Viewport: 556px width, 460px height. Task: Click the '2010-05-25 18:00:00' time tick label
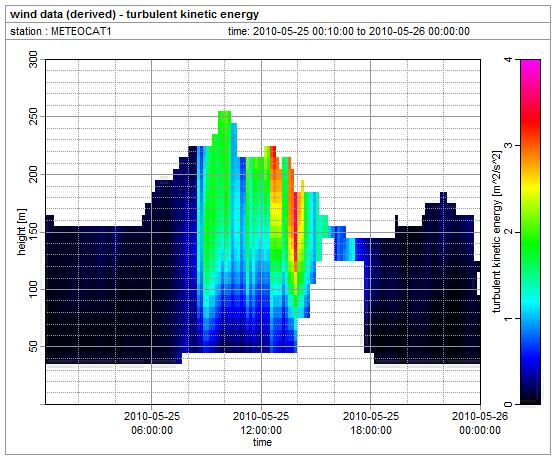[x=371, y=423]
